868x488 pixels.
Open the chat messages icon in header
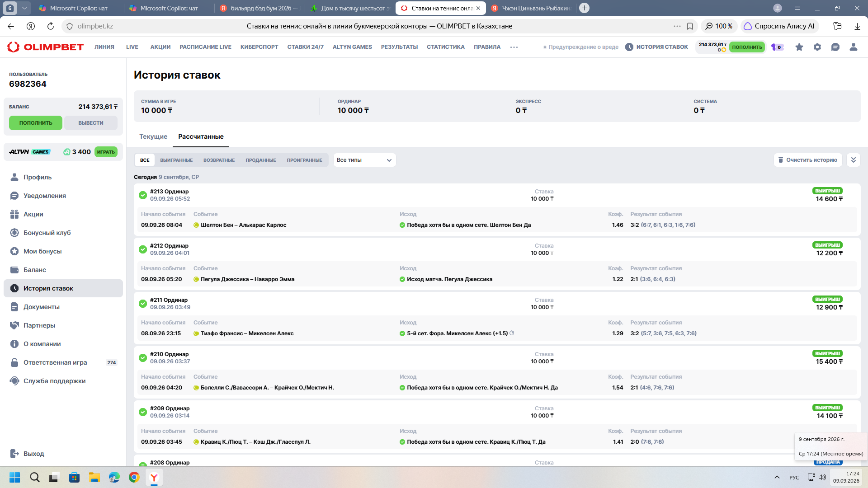tap(835, 47)
